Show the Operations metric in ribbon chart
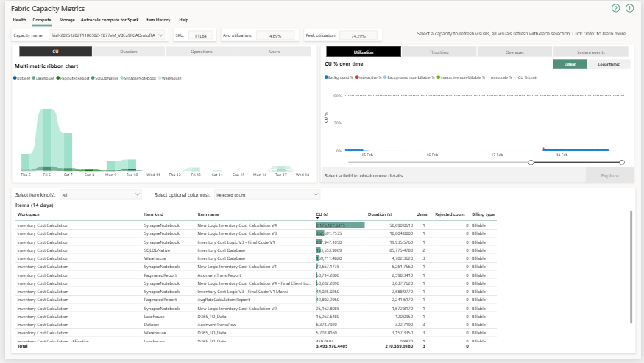This screenshot has height=363, width=644. tap(201, 52)
